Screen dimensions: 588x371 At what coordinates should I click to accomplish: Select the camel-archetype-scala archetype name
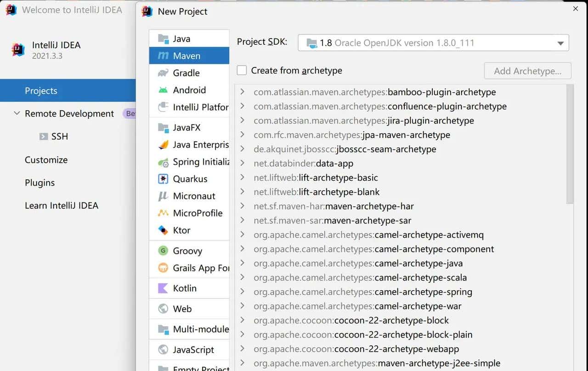[421, 277]
